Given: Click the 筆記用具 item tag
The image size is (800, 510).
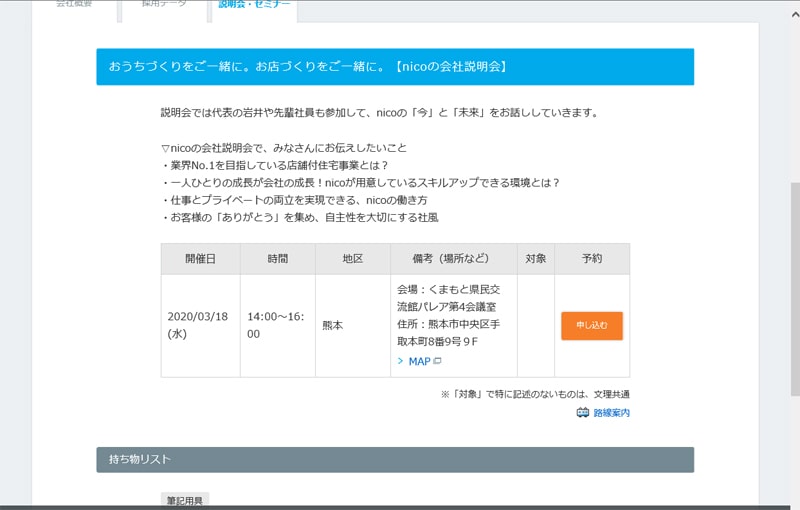Looking at the screenshot, I should click(185, 501).
